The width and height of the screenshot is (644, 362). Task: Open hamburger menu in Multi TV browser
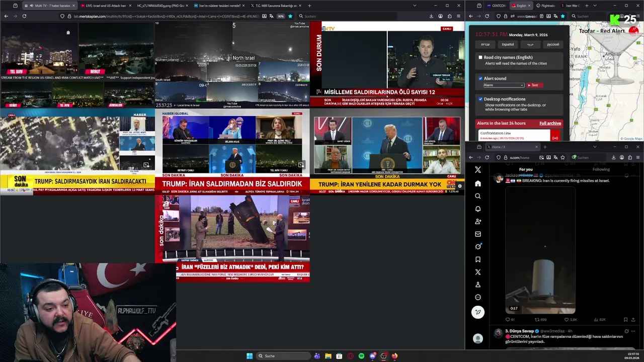click(458, 16)
